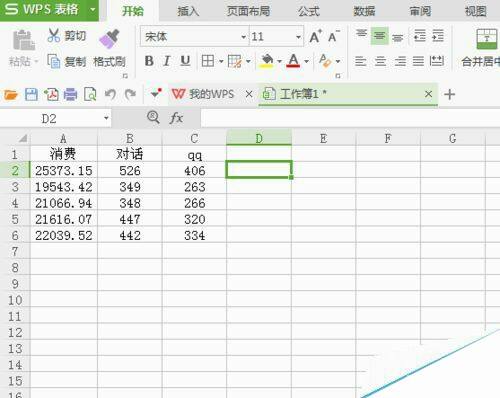This screenshot has height=398, width=500.
Task: Open the Name Box dropdown
Action: [106, 118]
